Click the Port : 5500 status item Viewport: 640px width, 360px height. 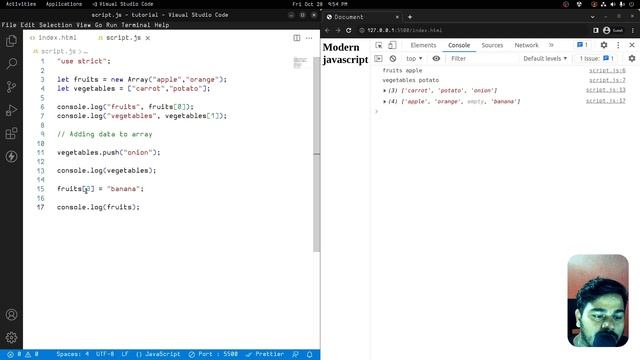(x=213, y=354)
